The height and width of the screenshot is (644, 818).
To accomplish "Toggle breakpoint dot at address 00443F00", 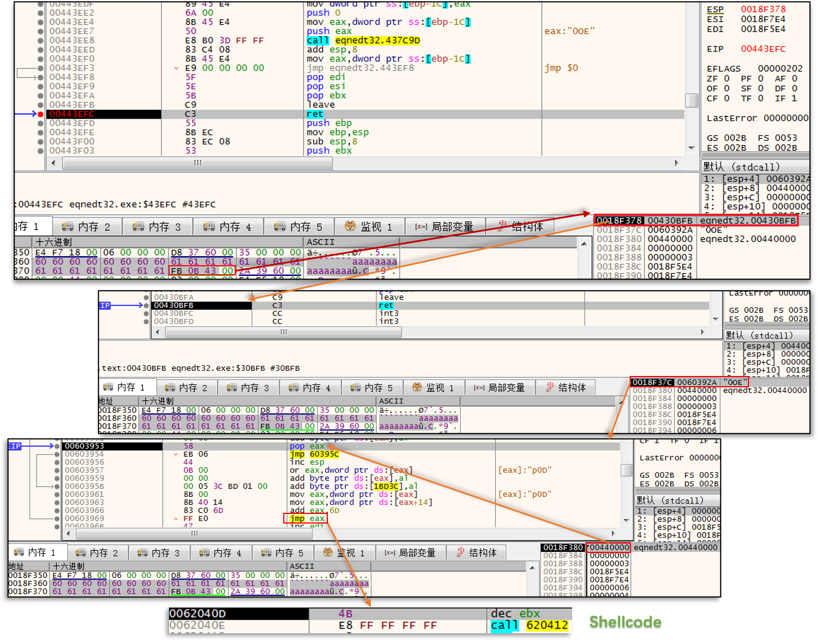I will coord(40,141).
